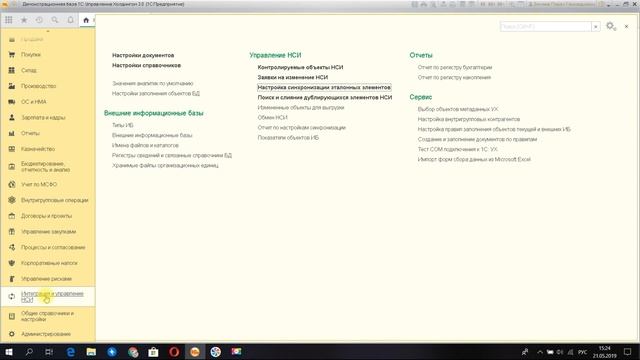Open Microsoft Edge from the taskbar

[71, 351]
